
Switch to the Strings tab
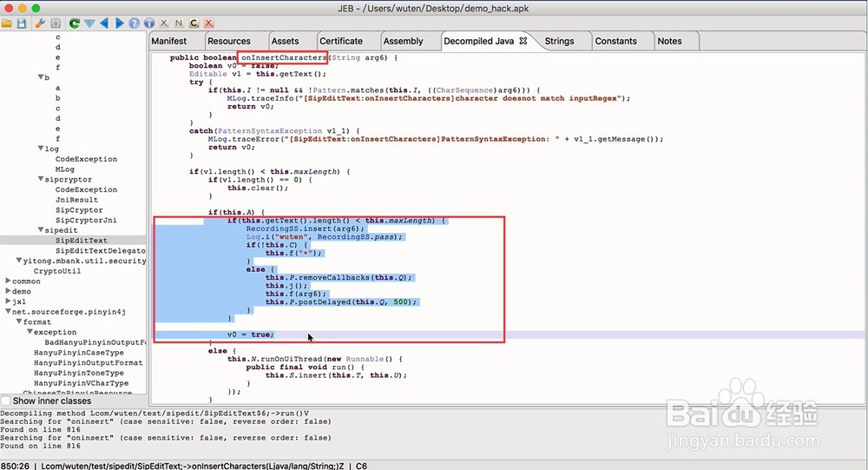(x=559, y=41)
